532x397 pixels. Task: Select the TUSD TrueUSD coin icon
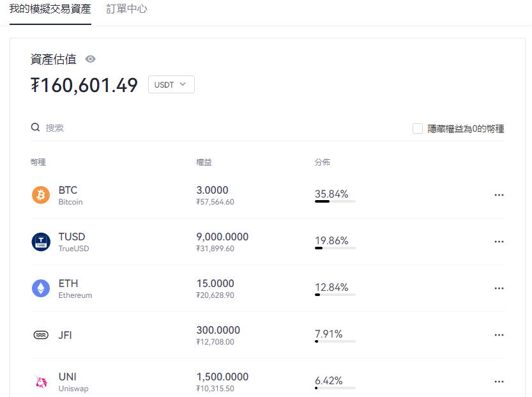tap(41, 242)
